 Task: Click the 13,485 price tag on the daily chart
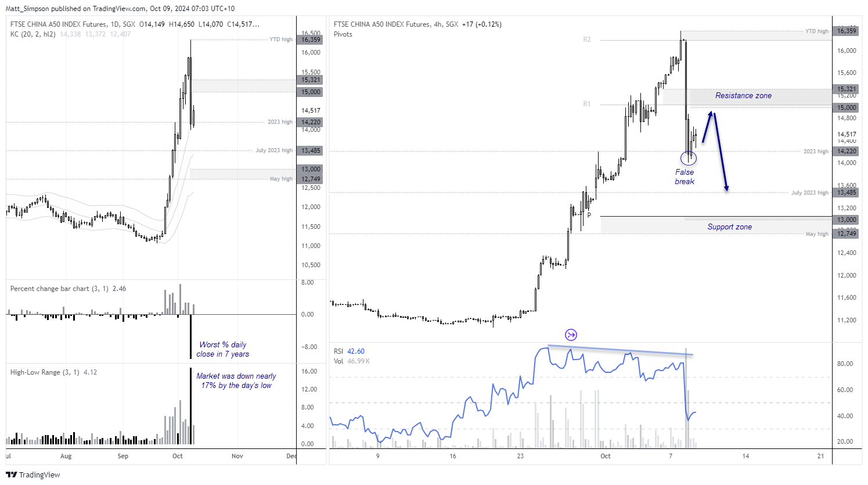point(311,150)
